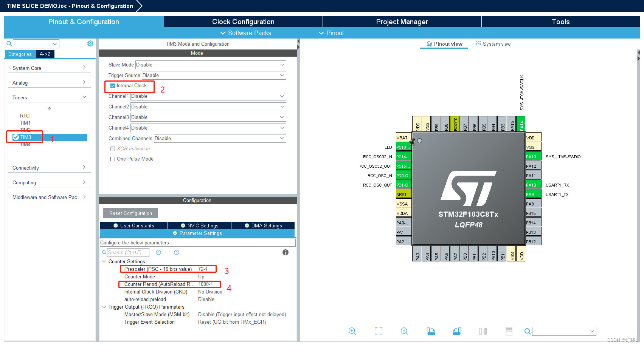Click the parameter Search field
Viewport: 644px width, 346px height.
pyautogui.click(x=128, y=252)
